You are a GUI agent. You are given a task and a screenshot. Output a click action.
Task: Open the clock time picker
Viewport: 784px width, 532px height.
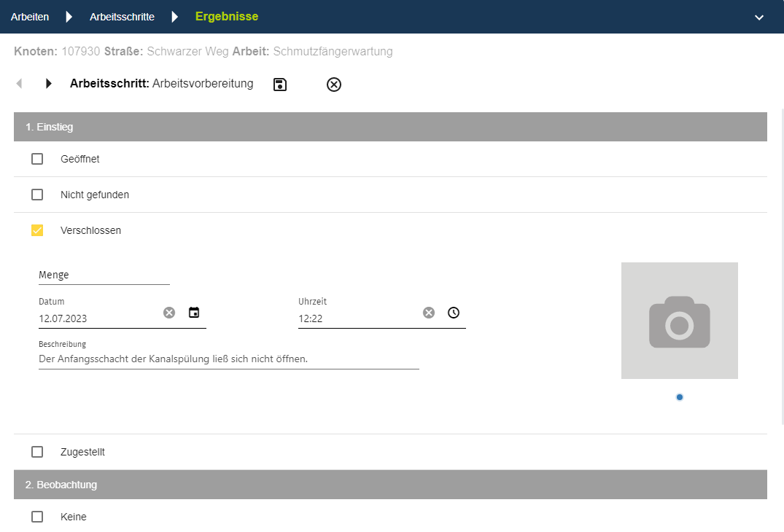(x=454, y=313)
